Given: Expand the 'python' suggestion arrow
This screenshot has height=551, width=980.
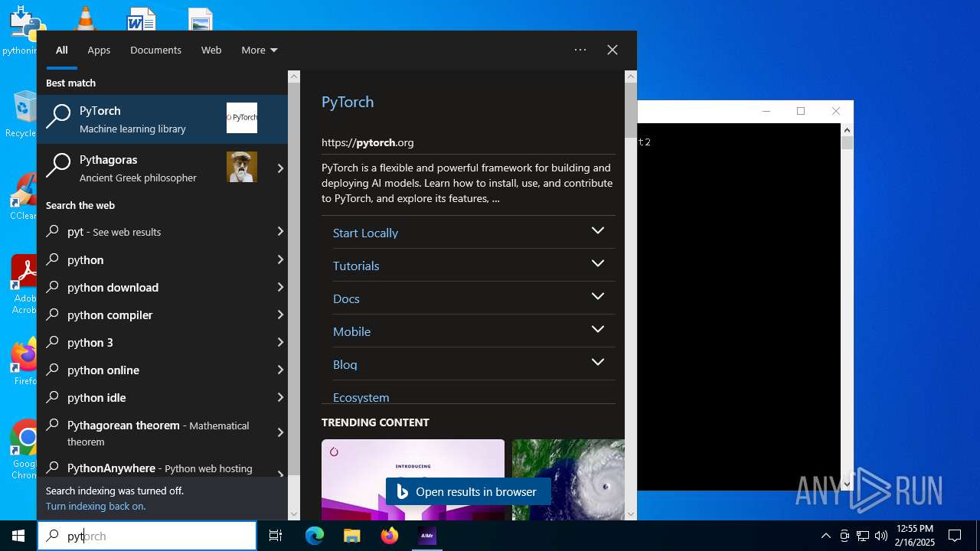Looking at the screenshot, I should [x=280, y=259].
